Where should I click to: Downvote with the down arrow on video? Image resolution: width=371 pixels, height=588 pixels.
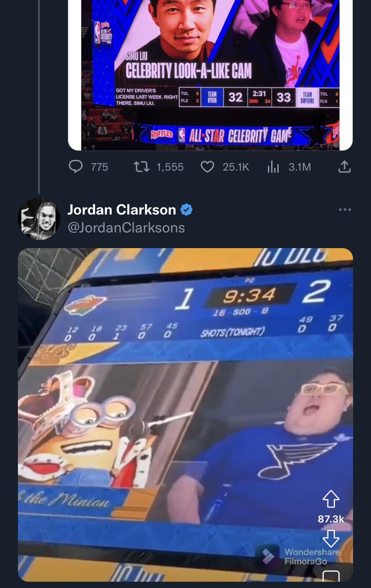point(331,538)
